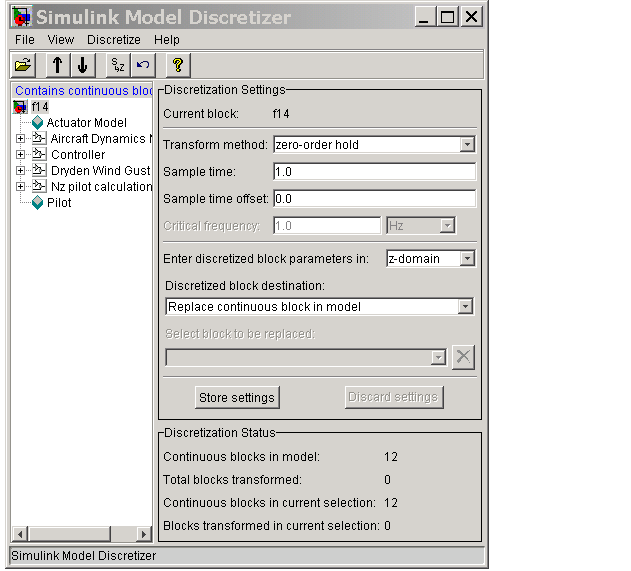Open the z-domain parameters dropdown
This screenshot has width=631, height=571.
[x=467, y=258]
